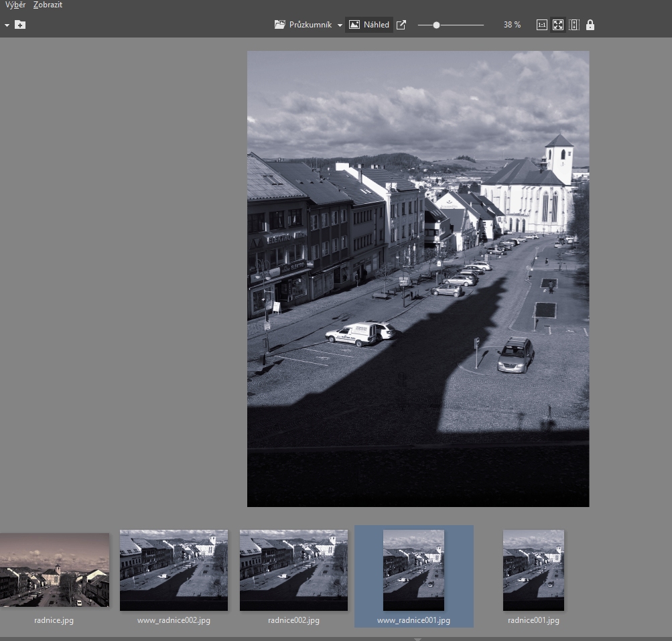Viewport: 672px width, 641px height.
Task: Toggle fit-to-screen zoom mode
Action: coord(557,25)
